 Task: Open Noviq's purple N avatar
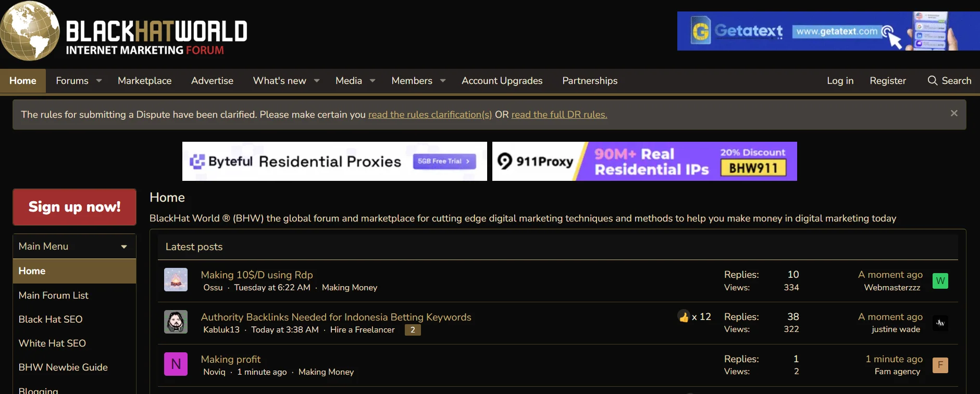(x=176, y=364)
